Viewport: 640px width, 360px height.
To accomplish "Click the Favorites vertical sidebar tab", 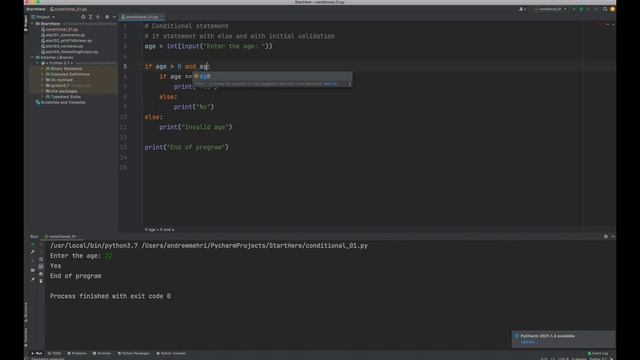I will tap(26, 337).
